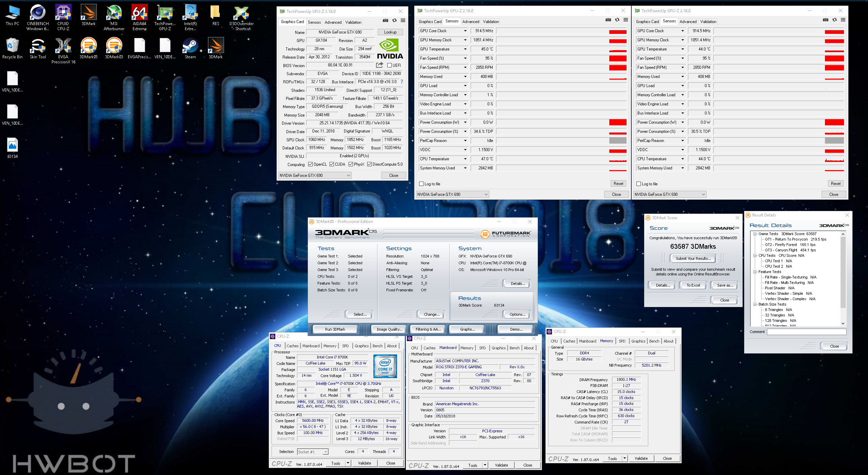Launch Steam from the desktop
Screen dimensions: 868x475
click(x=190, y=48)
